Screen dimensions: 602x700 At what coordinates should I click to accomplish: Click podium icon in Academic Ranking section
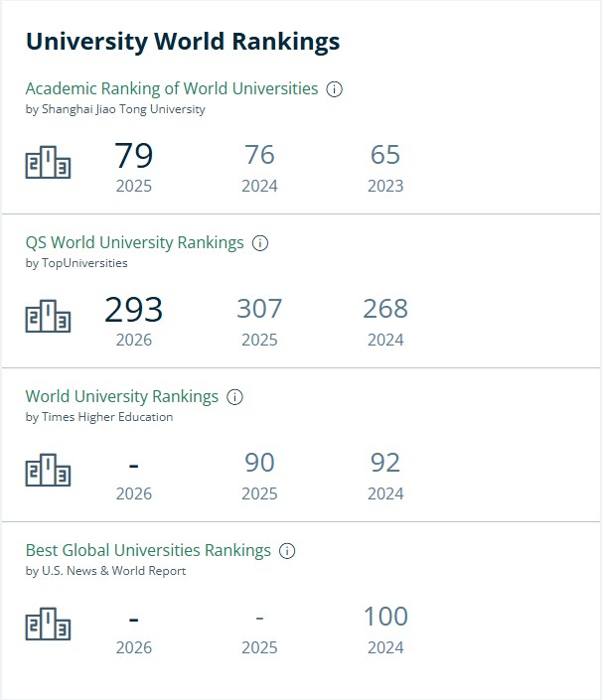(x=48, y=162)
